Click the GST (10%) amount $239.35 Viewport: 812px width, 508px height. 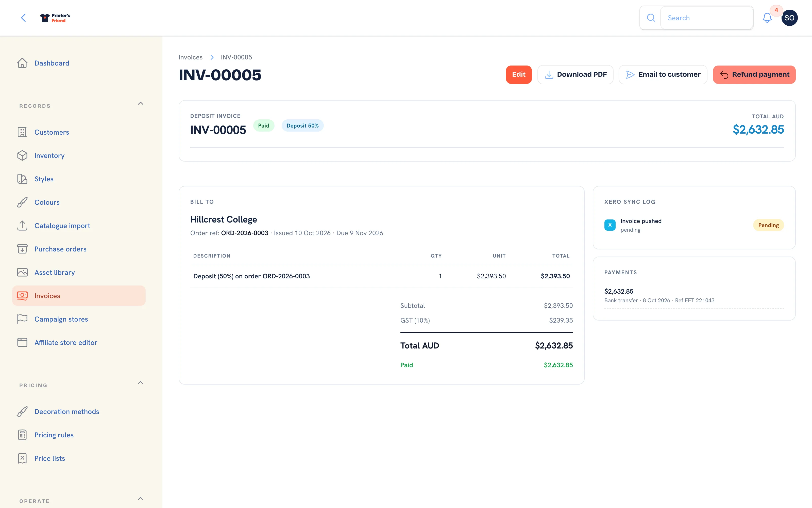coord(561,320)
